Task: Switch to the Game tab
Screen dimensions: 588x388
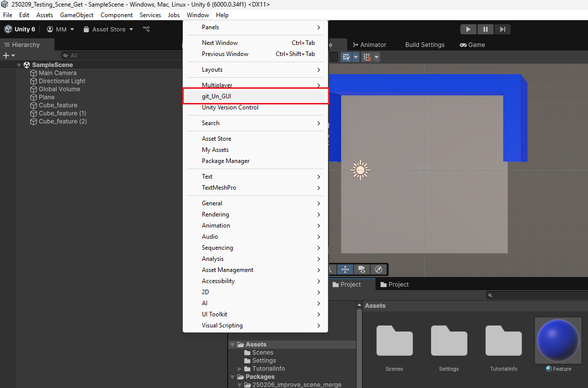Action: (472, 44)
